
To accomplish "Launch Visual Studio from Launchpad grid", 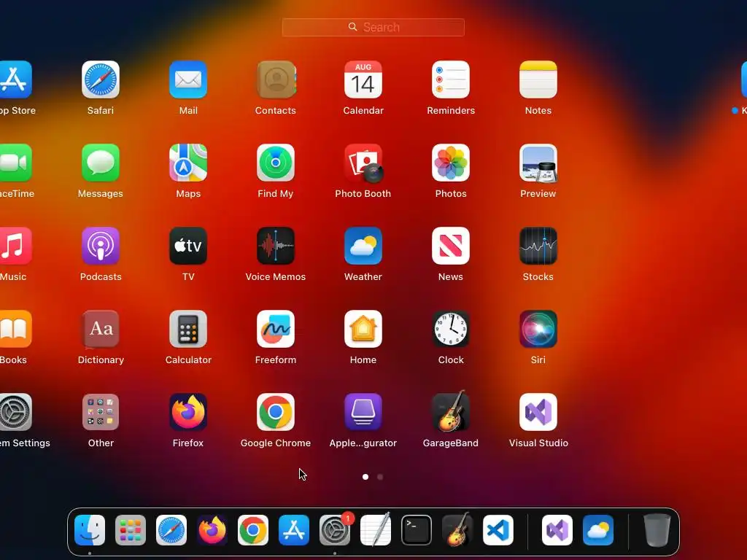I will pos(538,412).
